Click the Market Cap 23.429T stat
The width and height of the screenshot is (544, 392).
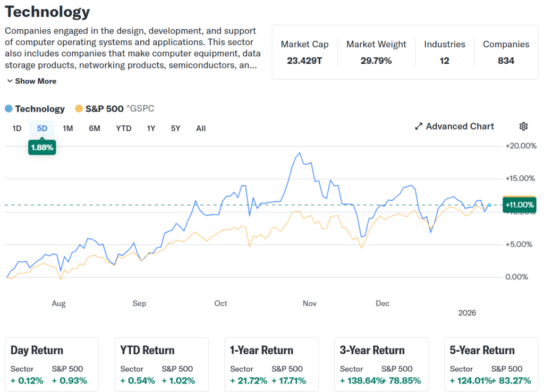(x=304, y=52)
